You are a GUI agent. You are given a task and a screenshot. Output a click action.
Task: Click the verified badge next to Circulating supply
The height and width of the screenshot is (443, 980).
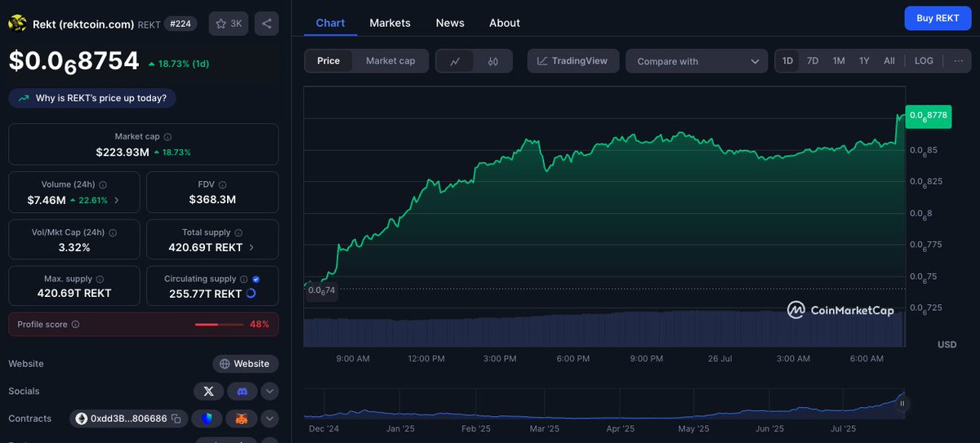[x=256, y=279]
